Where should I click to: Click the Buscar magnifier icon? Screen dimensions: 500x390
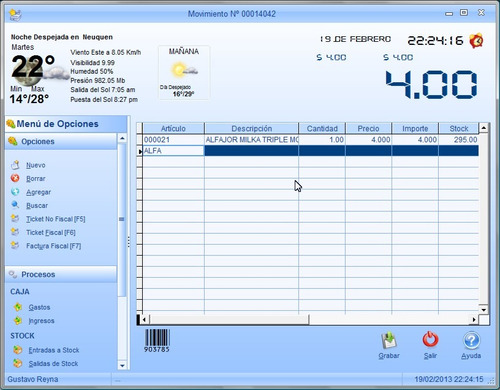(x=15, y=205)
